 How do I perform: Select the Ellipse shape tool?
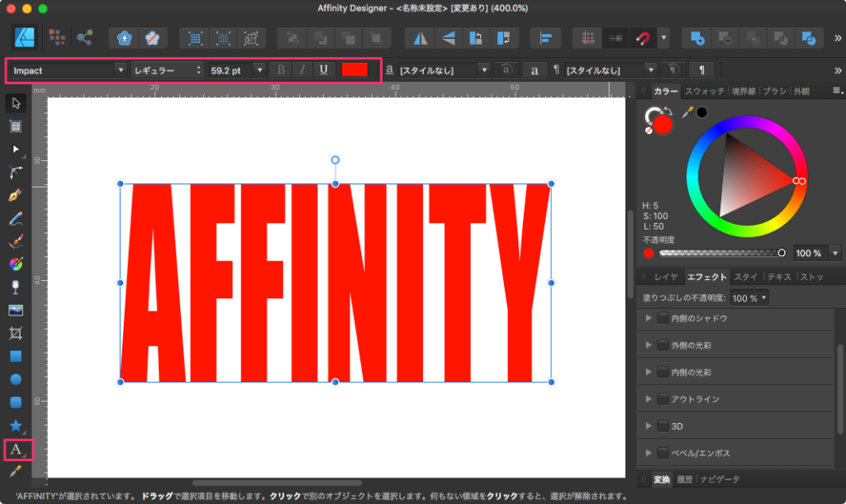(x=15, y=379)
